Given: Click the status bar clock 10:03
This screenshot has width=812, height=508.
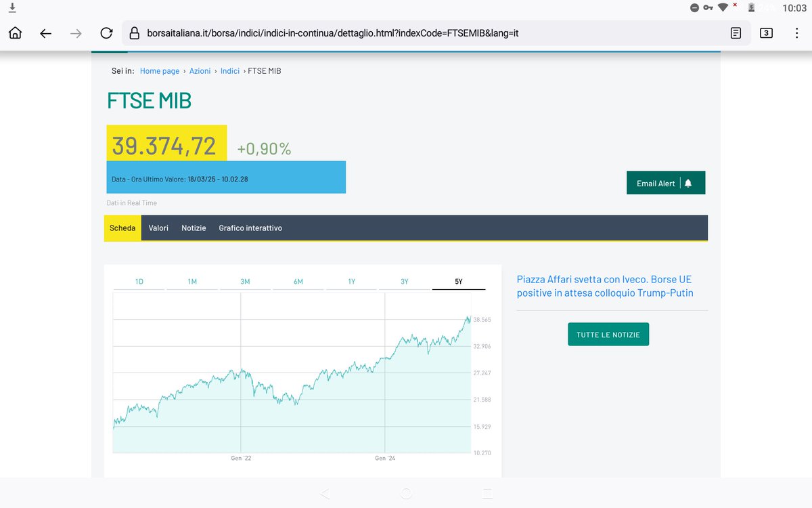Looking at the screenshot, I should (794, 8).
